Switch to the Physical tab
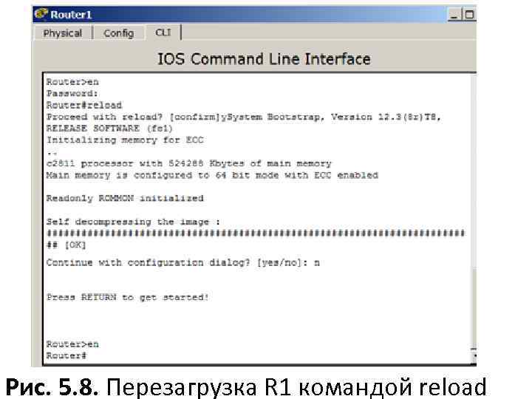Viewport: 532px width, 399px height. click(62, 33)
